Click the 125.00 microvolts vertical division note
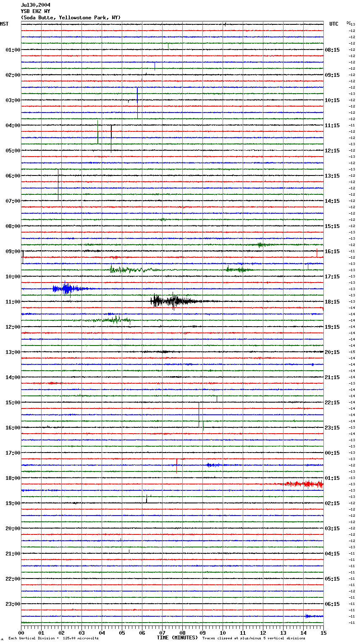Screen dimensions: 357x644 (54, 639)
